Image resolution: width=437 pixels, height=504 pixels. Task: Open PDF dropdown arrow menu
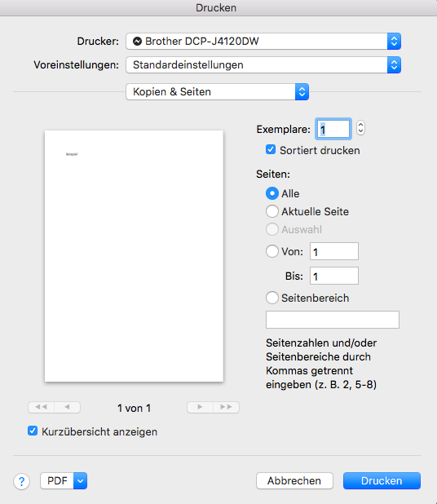point(81,481)
